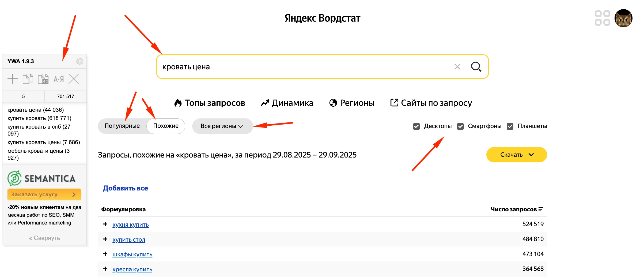Toggle the Смартфоны checkbox

pos(460,126)
